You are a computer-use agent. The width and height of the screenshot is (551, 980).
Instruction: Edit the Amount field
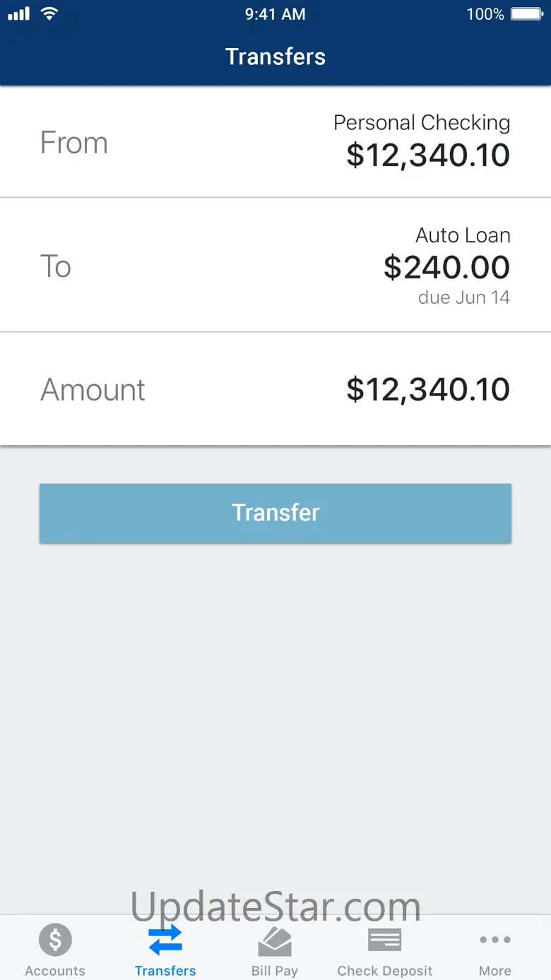tap(275, 389)
